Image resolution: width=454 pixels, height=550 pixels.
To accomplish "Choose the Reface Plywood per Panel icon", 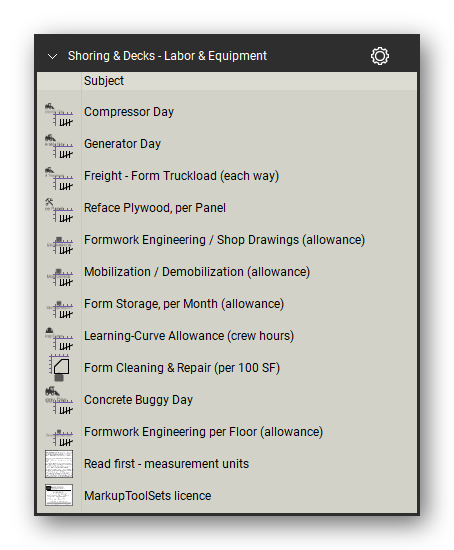I will coord(59,210).
